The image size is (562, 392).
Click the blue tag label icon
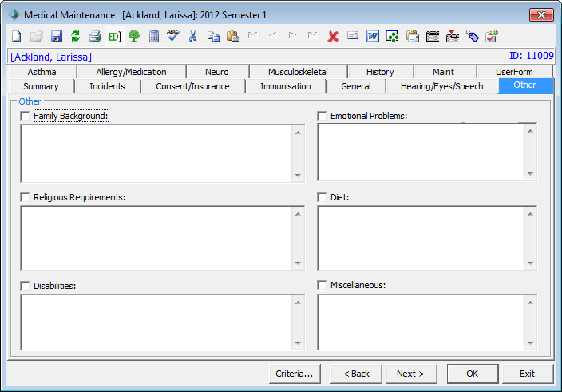click(473, 36)
